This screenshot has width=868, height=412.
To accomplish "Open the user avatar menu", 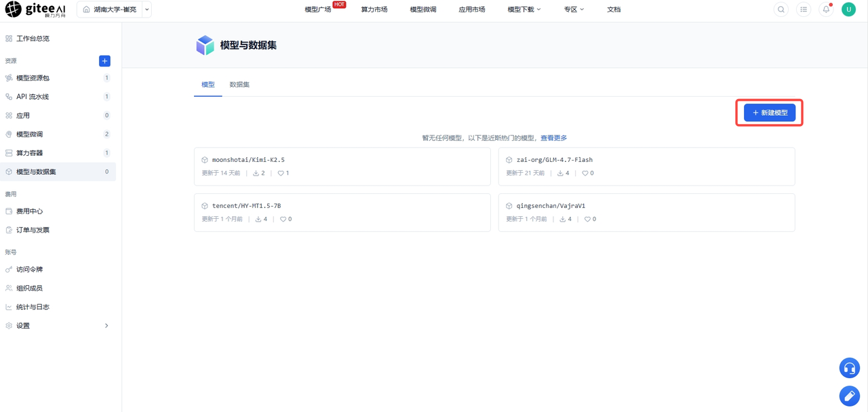I will tap(848, 9).
